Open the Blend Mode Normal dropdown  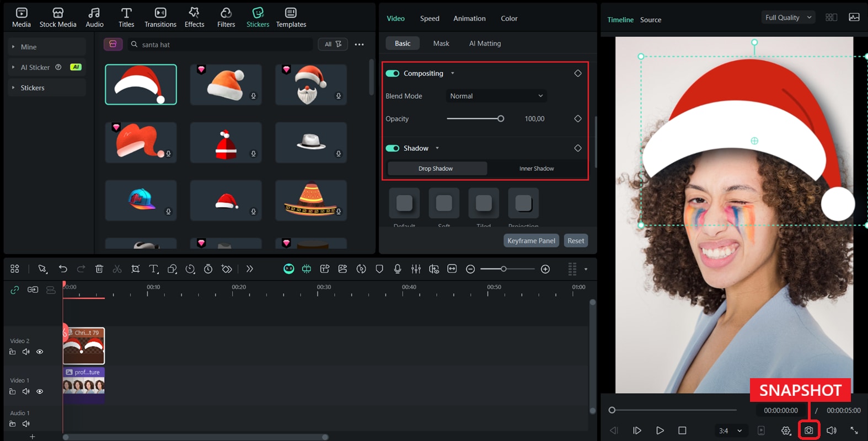[x=496, y=96]
